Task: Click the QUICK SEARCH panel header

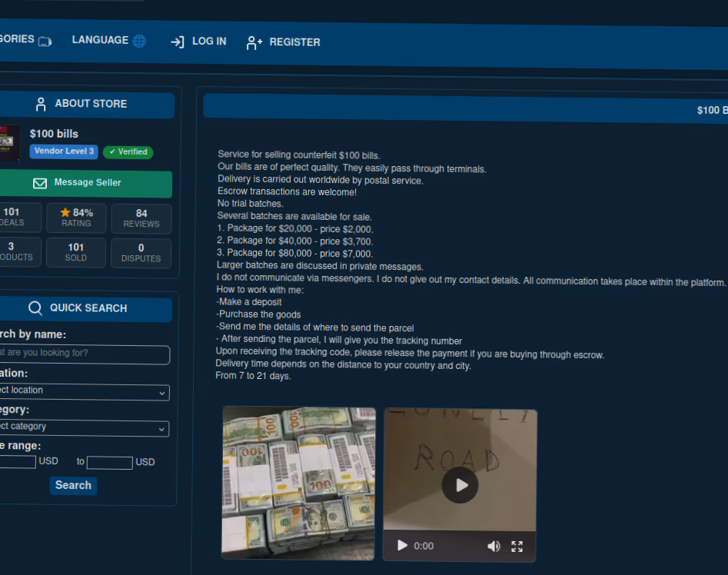Action: (x=86, y=308)
